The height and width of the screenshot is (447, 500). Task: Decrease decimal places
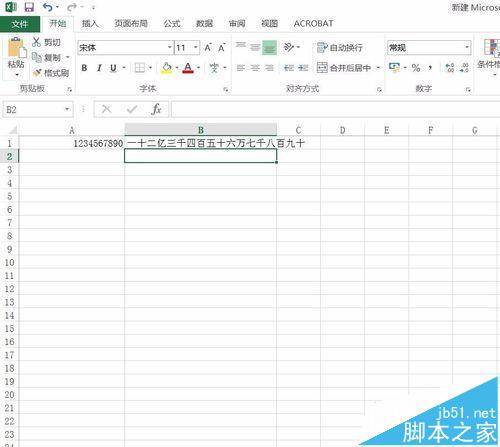coord(464,68)
